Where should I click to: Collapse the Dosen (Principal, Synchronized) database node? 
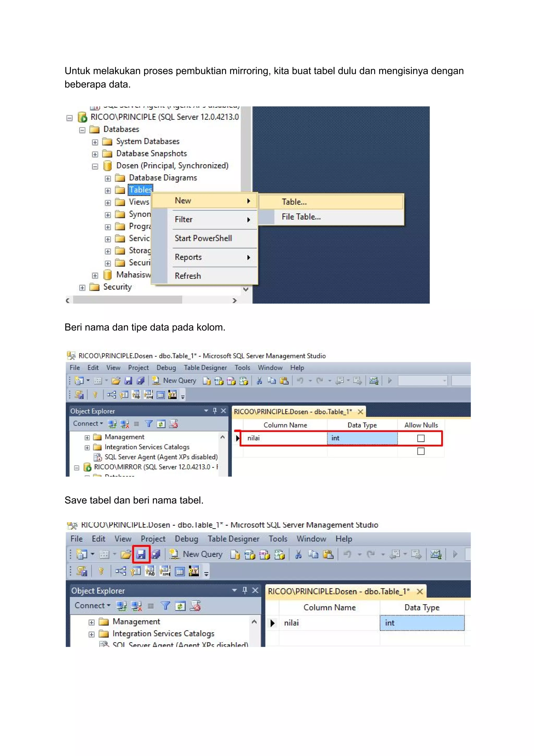[95, 166]
